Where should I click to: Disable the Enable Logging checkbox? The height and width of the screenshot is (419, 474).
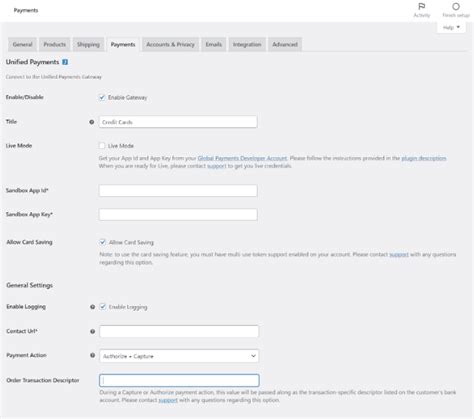103,307
